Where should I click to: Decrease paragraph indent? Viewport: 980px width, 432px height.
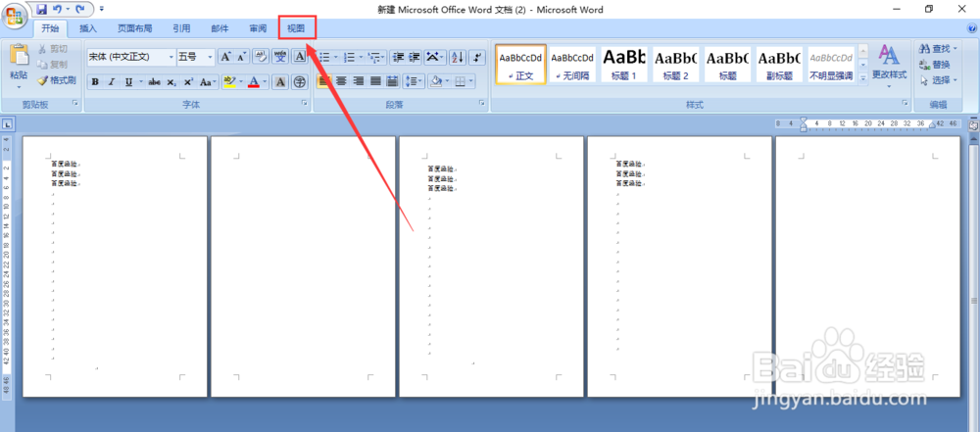pyautogui.click(x=398, y=58)
